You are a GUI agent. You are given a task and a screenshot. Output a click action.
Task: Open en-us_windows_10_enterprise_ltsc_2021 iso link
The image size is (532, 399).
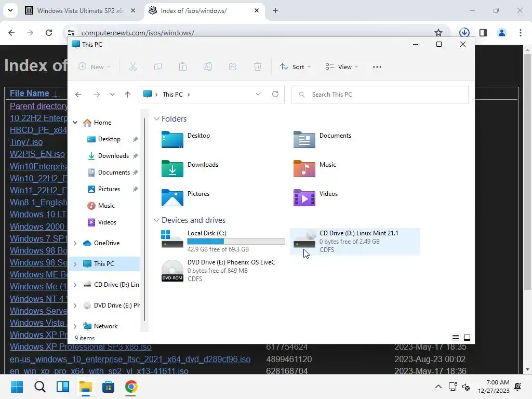click(x=130, y=359)
